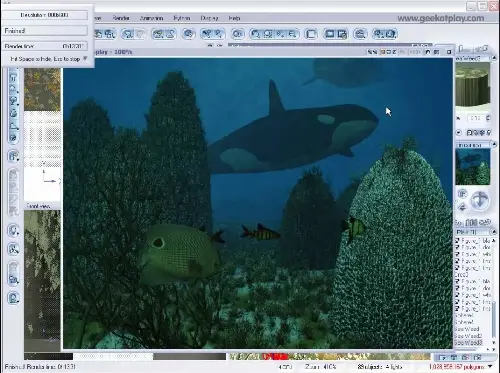The width and height of the screenshot is (500, 373).
Task: Select SeaWeed2 in the layer list
Action: [469, 336]
